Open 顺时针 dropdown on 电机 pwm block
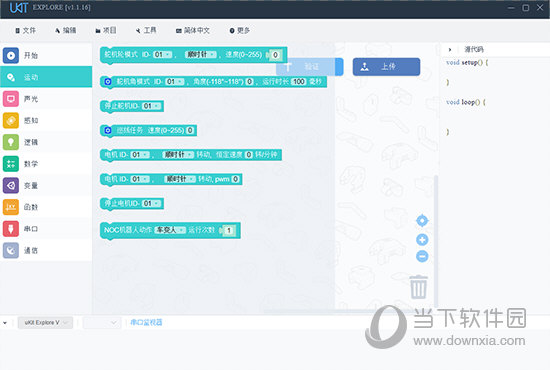The height and width of the screenshot is (370, 550). [180, 179]
